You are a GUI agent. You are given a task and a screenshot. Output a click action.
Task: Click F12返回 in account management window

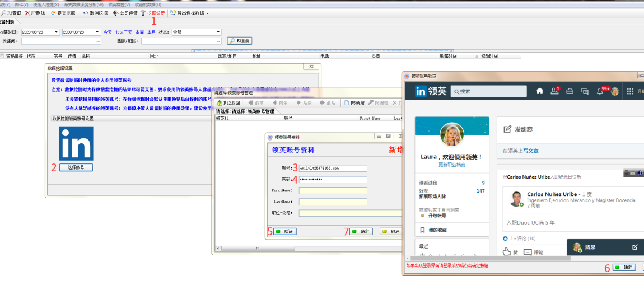[x=228, y=103]
